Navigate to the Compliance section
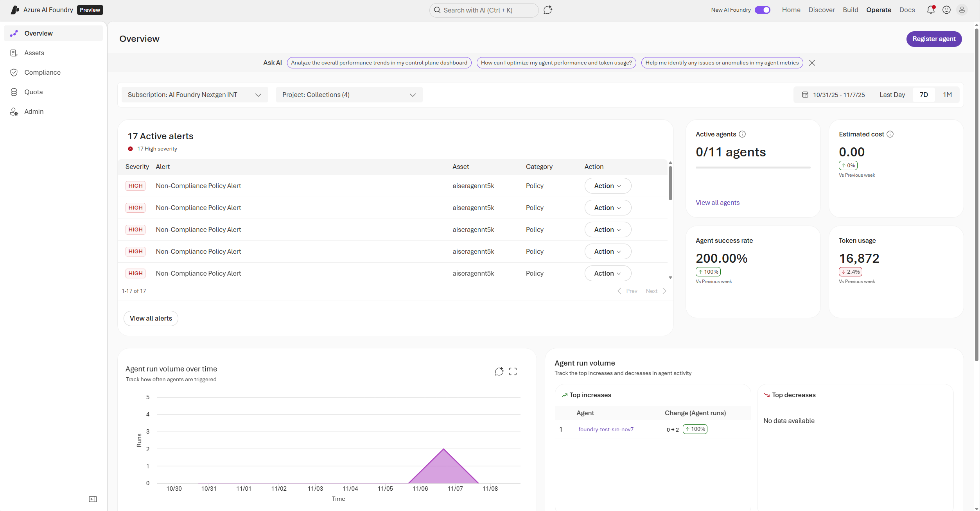The width and height of the screenshot is (980, 511). coord(42,72)
